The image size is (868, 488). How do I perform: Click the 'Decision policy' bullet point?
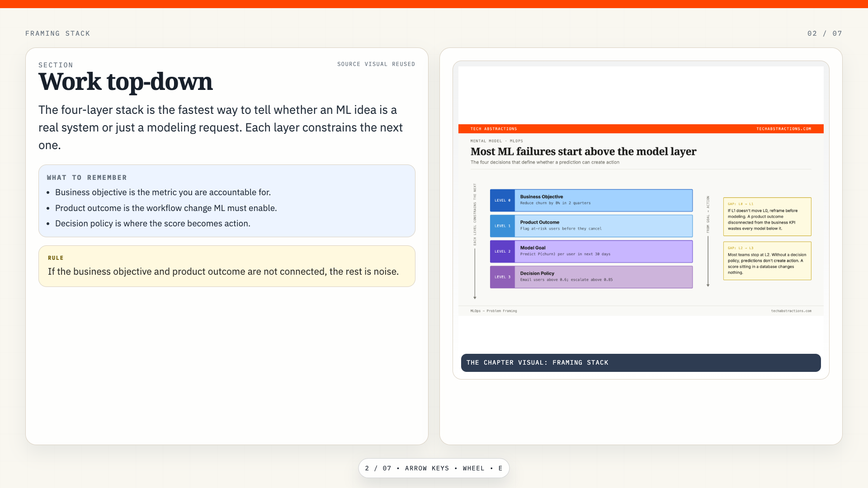click(x=153, y=224)
